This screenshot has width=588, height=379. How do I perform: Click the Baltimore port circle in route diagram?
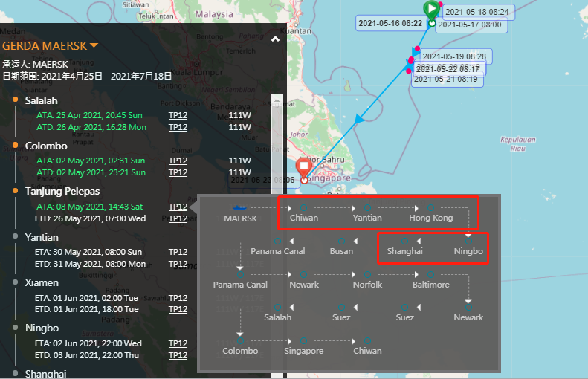coord(431,274)
